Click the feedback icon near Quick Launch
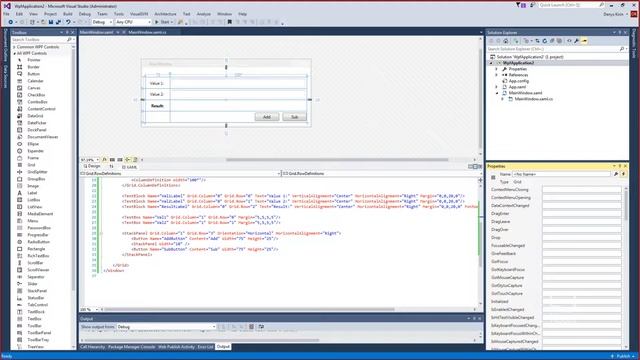Image resolution: width=640 pixels, height=360 pixels. pyautogui.click(x=533, y=5)
